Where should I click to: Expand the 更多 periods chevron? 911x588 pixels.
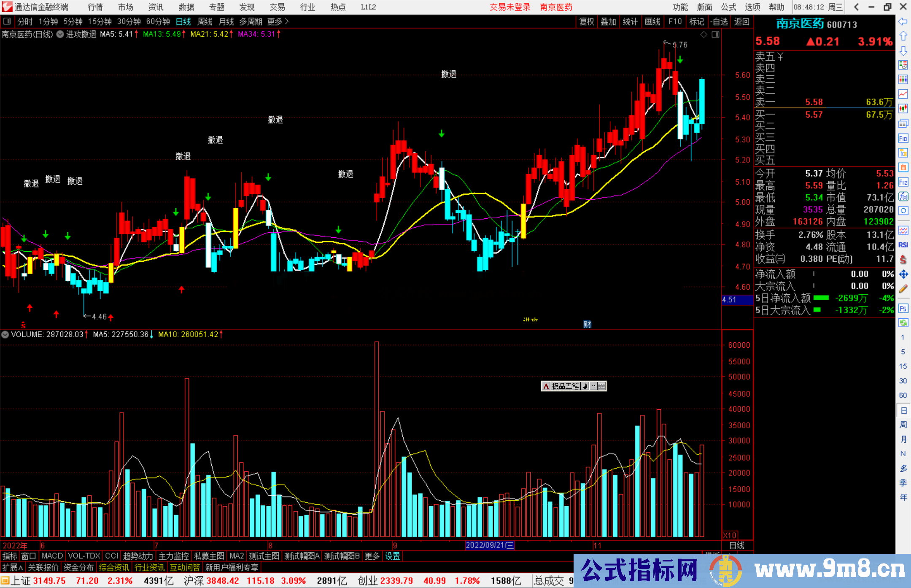click(x=287, y=21)
